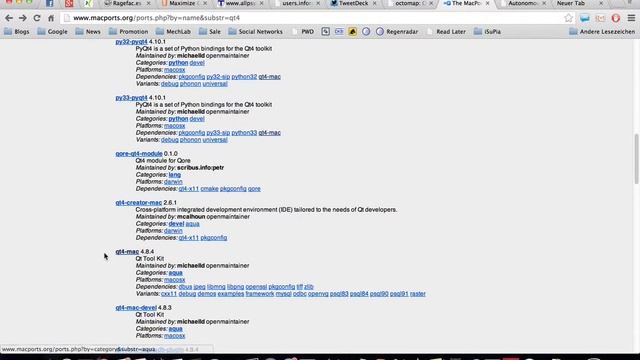Viewport: 640px width, 360px height.
Task: Click the framework variant link
Action: tap(260, 293)
